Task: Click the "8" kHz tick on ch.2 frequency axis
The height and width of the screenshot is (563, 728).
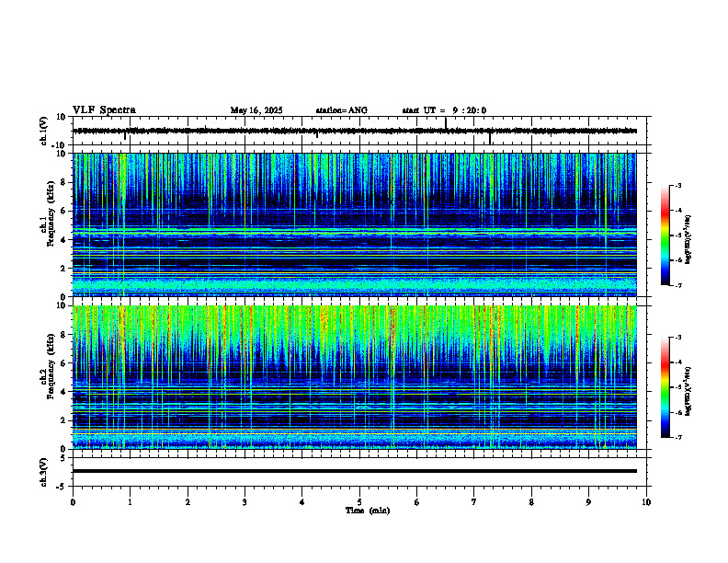Action: click(63, 335)
